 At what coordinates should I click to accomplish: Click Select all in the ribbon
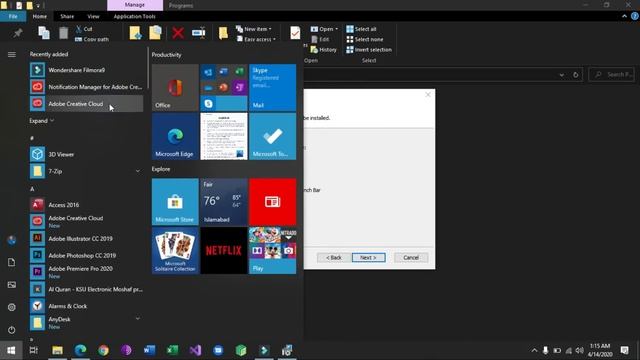(361, 29)
